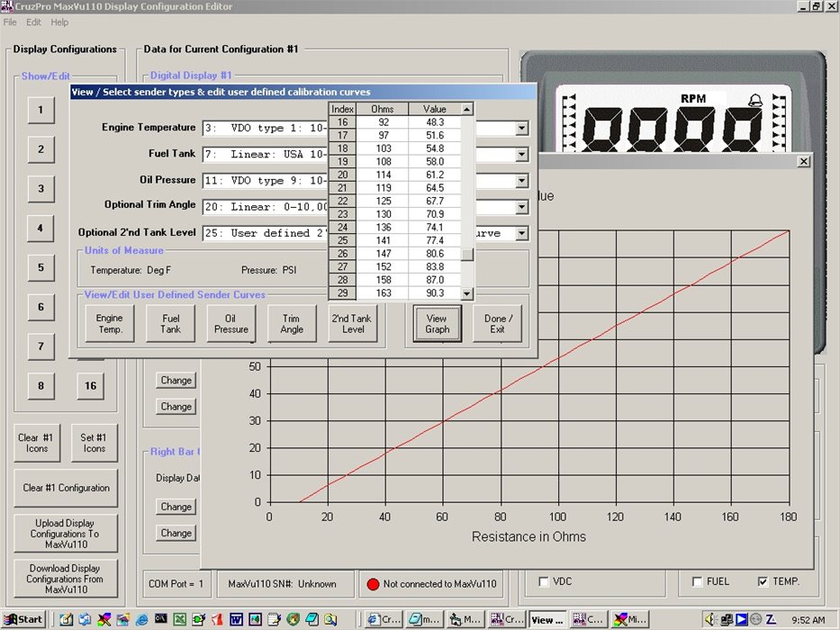The width and height of the screenshot is (840, 630).
Task: Click the magnifier icon in quick launch
Action: 330,620
